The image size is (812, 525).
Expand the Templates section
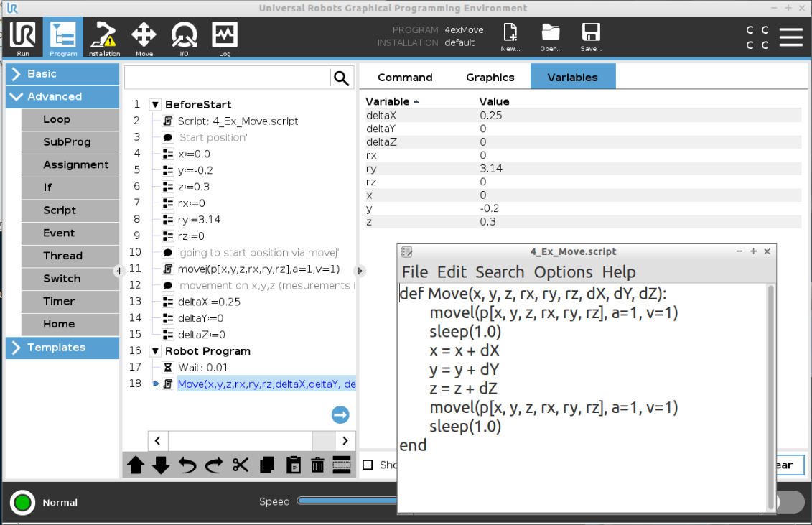62,347
